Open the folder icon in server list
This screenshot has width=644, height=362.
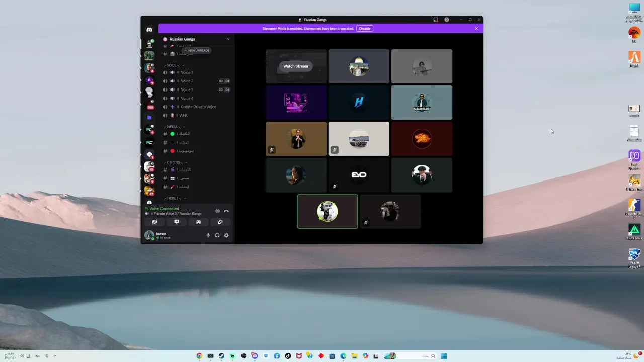149,117
